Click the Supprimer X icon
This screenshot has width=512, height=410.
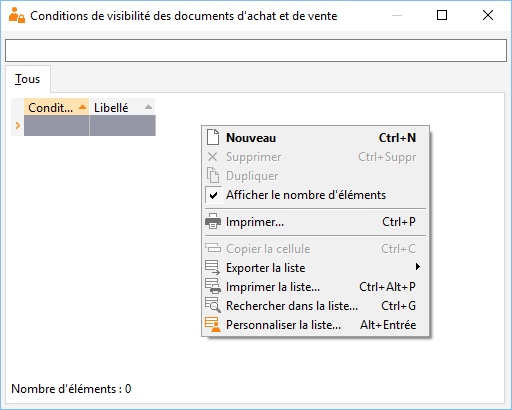click(212, 157)
